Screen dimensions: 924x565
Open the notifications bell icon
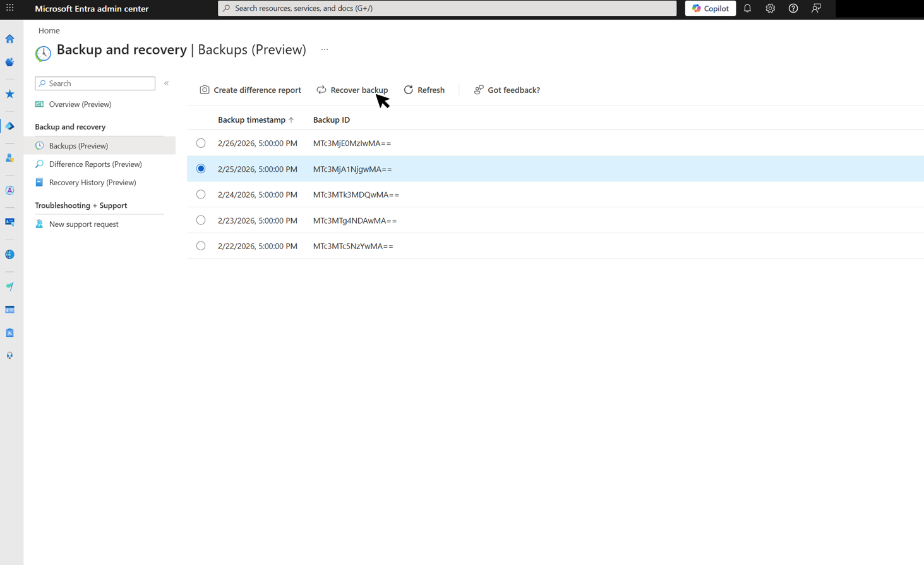tap(747, 8)
